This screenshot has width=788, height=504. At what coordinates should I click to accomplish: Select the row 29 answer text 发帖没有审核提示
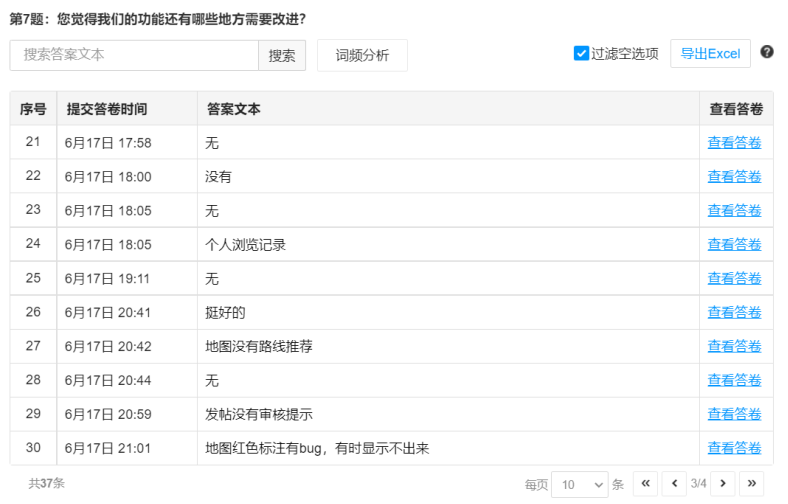(x=259, y=414)
